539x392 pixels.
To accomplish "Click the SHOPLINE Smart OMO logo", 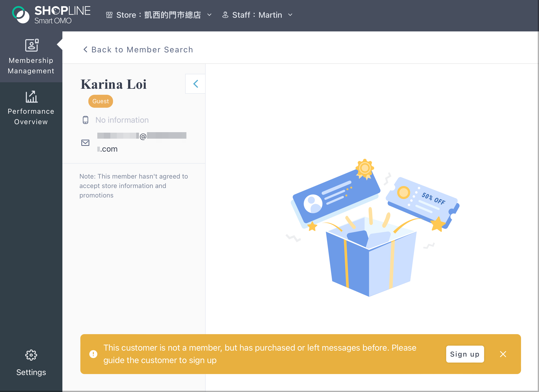I will coord(51,15).
